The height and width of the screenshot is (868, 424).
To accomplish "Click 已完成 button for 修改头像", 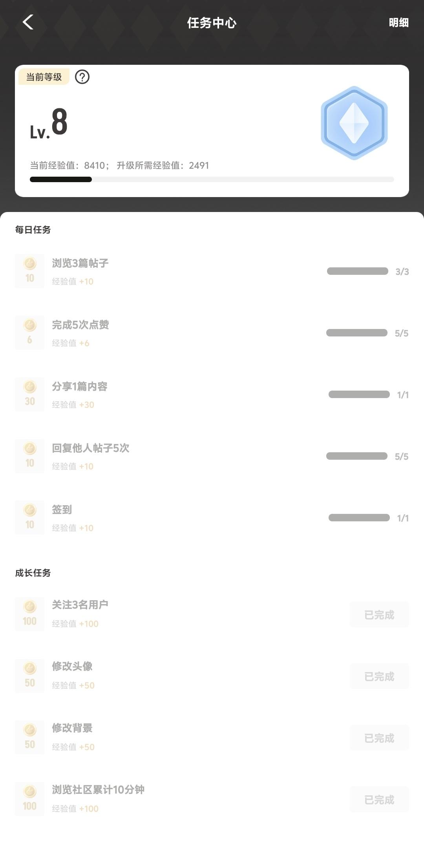I will pos(379,676).
